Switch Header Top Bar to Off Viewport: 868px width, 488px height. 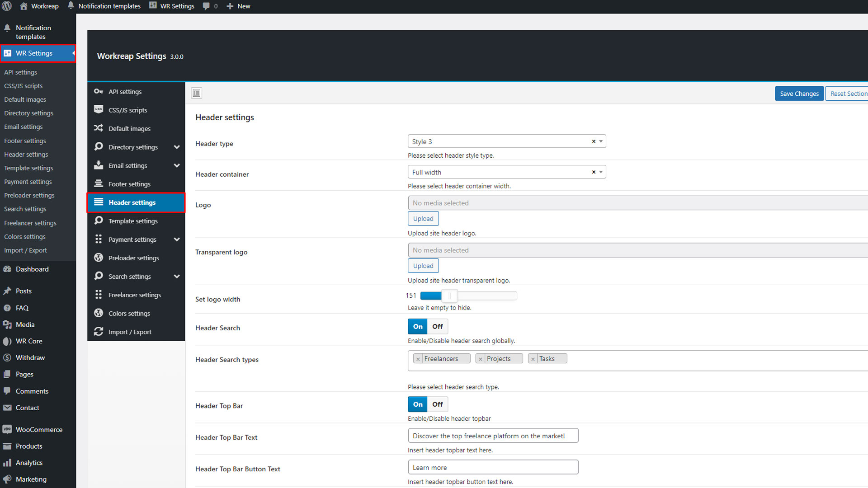point(437,404)
